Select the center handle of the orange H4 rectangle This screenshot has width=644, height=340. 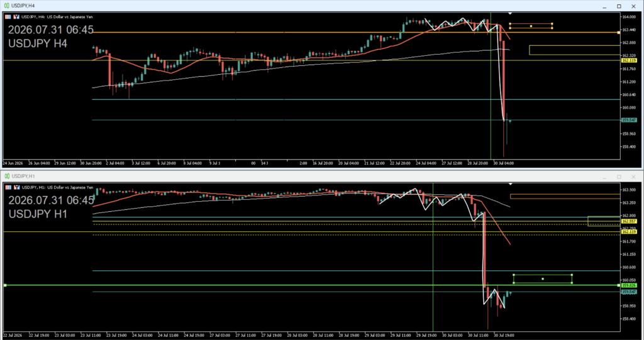click(531, 26)
